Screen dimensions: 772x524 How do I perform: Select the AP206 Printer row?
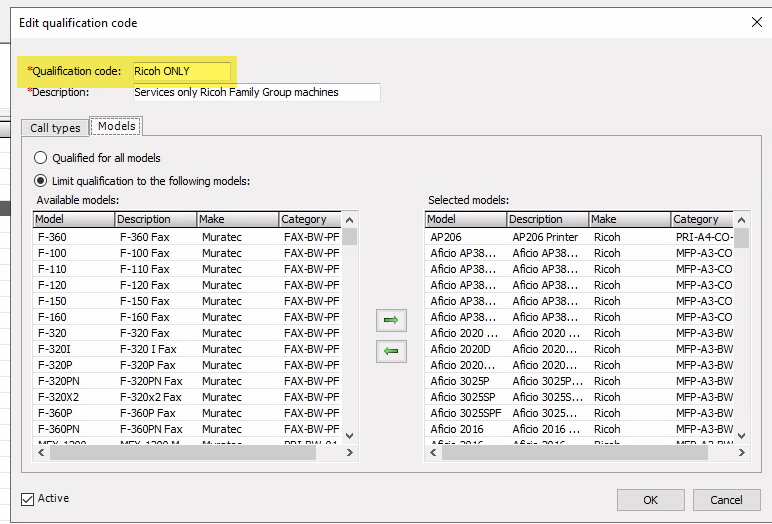579,237
